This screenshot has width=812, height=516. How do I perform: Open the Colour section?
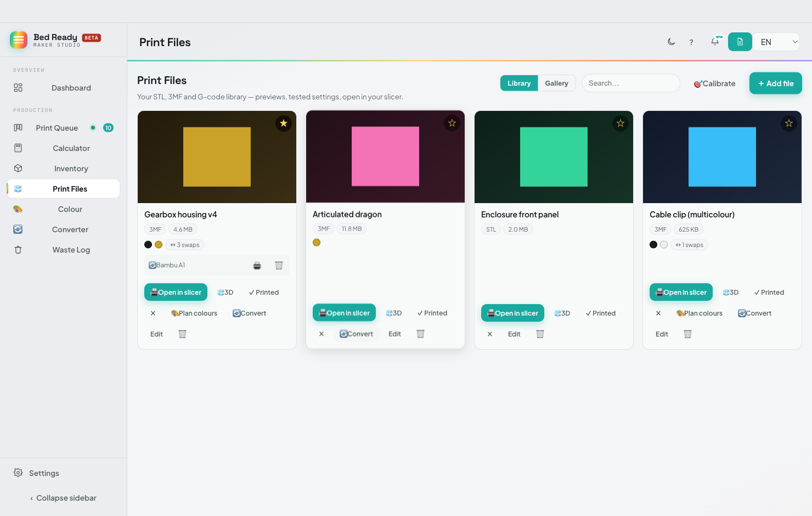[64, 209]
